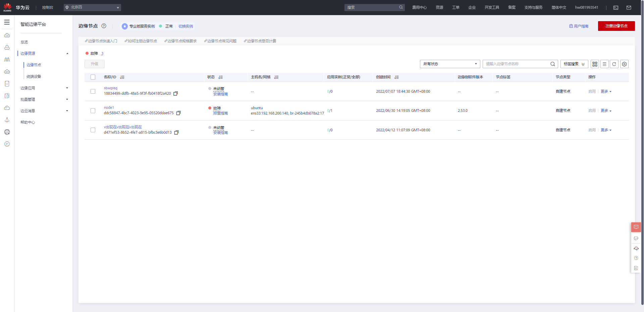
Task: Select all nodes with header checkbox
Action: coord(93,77)
